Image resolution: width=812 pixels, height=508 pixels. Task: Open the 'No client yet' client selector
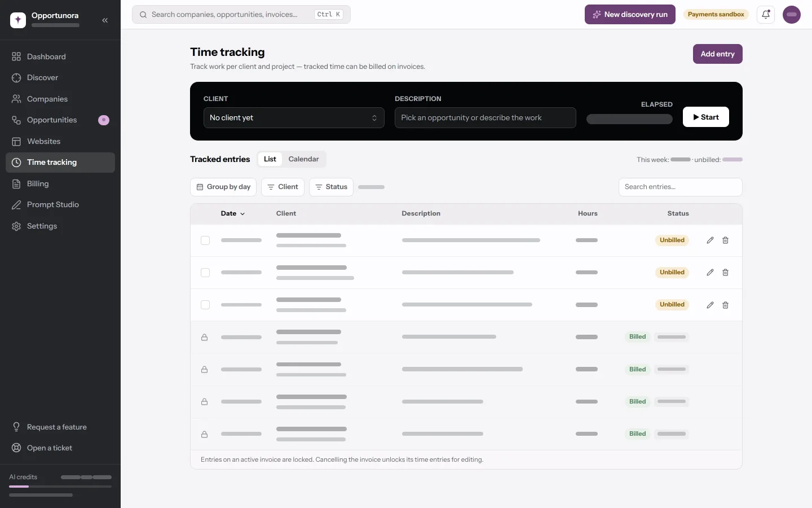(294, 117)
